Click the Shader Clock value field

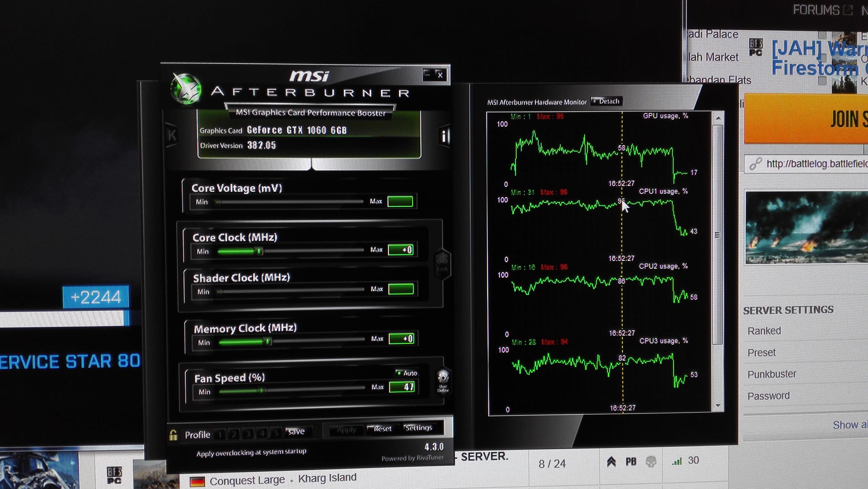[401, 289]
